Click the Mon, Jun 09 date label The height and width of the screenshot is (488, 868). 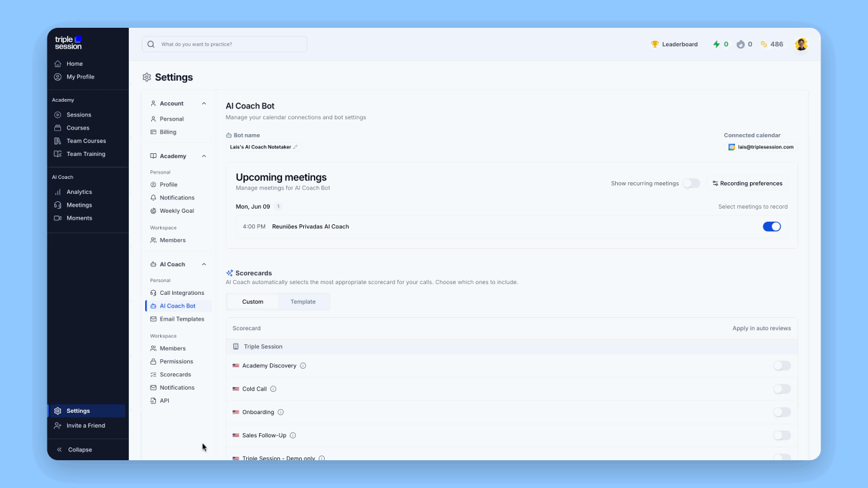coord(253,207)
